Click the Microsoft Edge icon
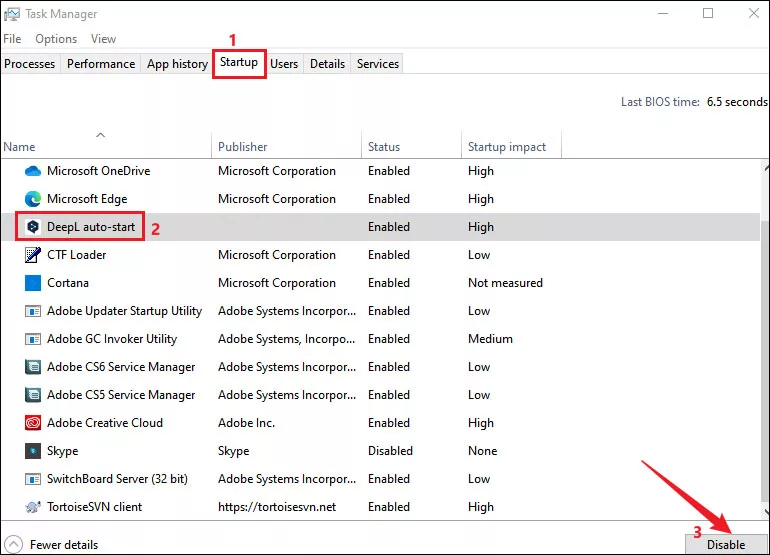The width and height of the screenshot is (770, 555). [x=33, y=199]
